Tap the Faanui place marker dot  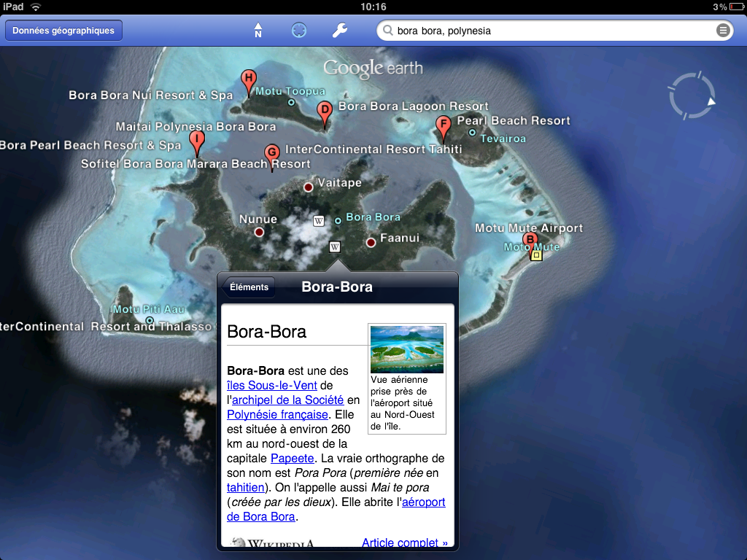tap(371, 243)
